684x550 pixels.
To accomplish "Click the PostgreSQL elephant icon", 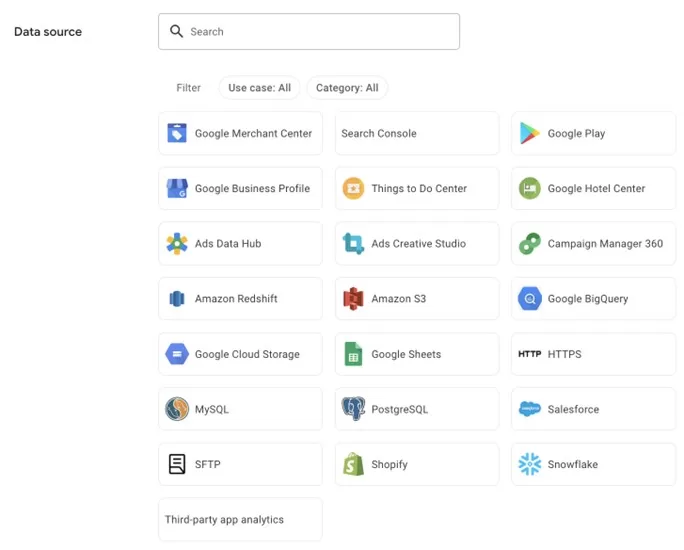I will click(353, 409).
